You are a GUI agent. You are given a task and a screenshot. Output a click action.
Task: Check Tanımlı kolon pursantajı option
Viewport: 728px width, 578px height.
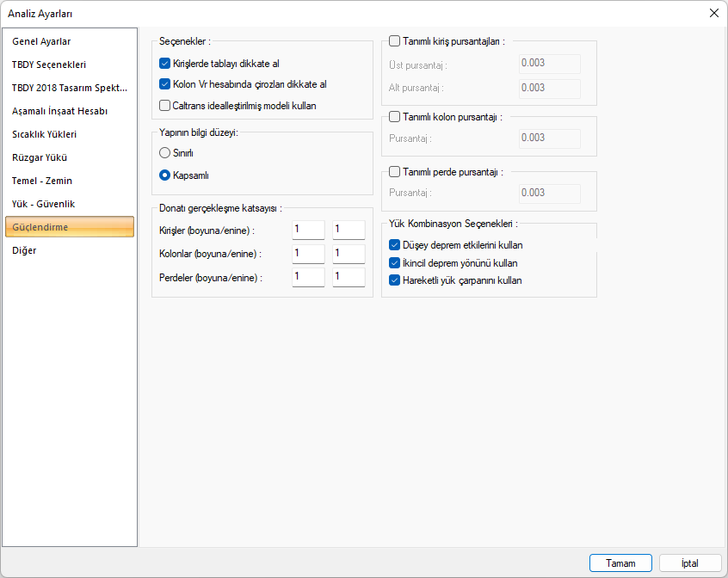click(395, 116)
